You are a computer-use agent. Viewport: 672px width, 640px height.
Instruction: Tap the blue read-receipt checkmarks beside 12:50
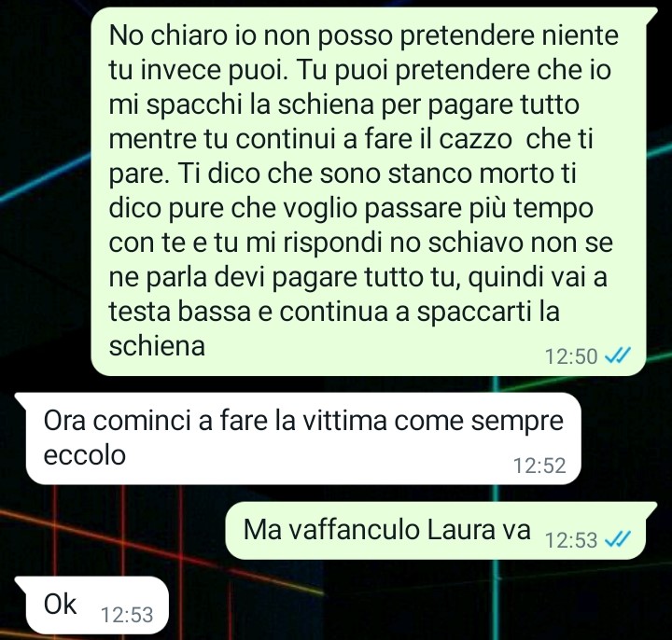(x=617, y=355)
